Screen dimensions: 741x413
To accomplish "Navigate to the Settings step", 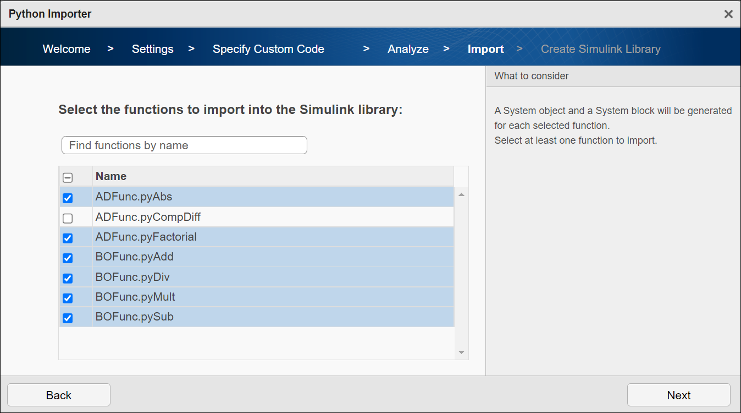I will point(152,49).
